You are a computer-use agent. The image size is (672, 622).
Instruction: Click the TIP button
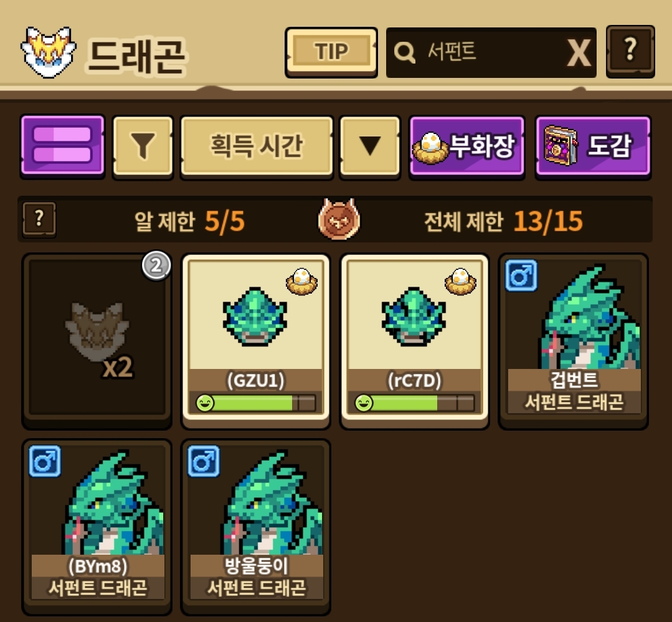(331, 52)
